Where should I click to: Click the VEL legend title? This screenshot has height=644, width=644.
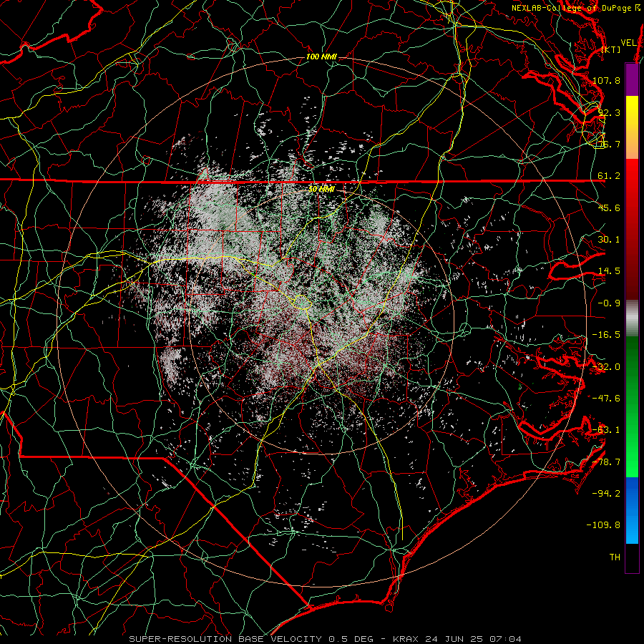pyautogui.click(x=629, y=43)
